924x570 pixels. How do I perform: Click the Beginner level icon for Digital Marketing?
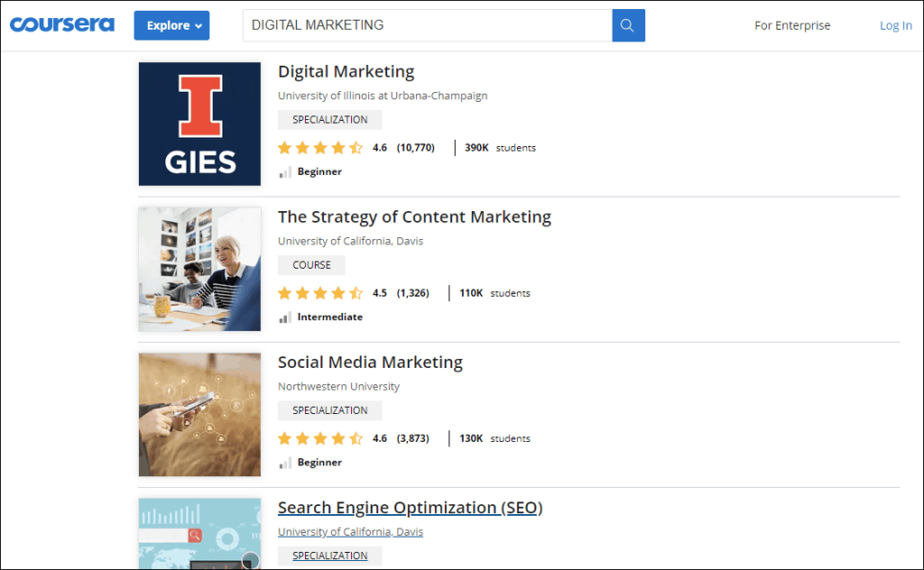coord(285,172)
